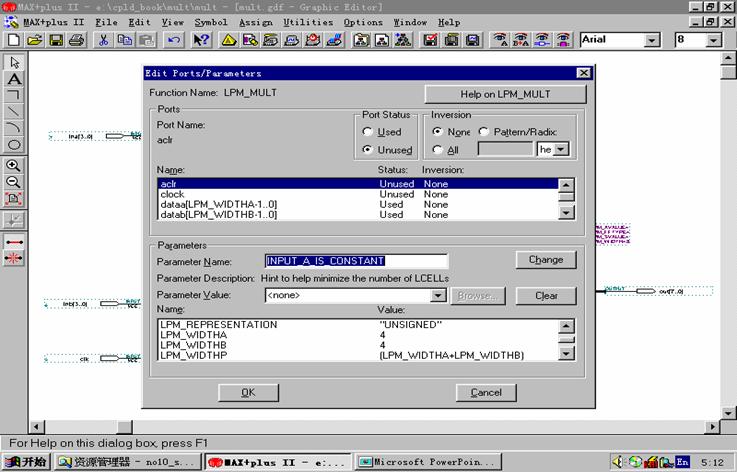Select the arrow Selection tool
The height and width of the screenshot is (472, 737).
click(x=14, y=63)
